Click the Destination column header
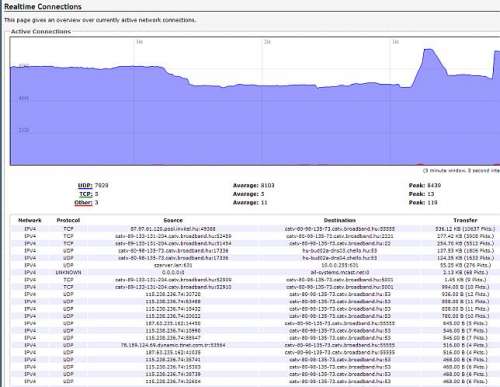Image resolution: width=500 pixels, height=387 pixels. [x=340, y=220]
